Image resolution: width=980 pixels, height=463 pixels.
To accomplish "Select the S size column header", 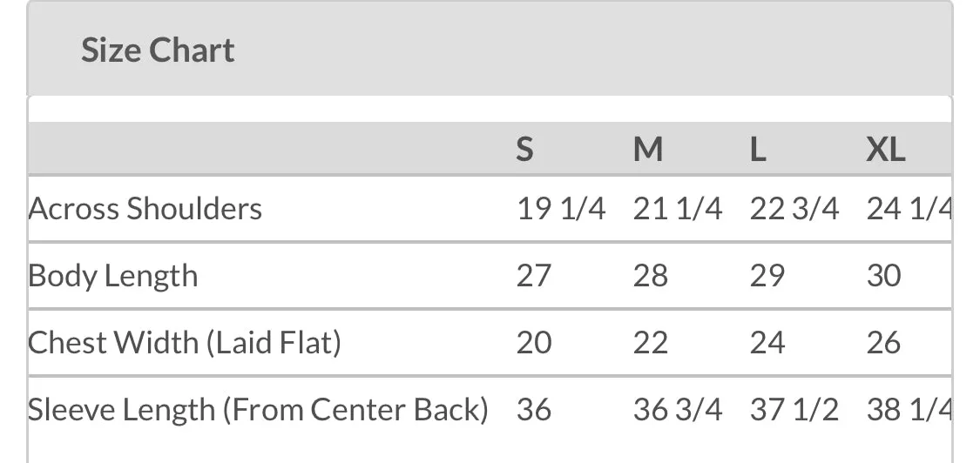I will point(524,150).
